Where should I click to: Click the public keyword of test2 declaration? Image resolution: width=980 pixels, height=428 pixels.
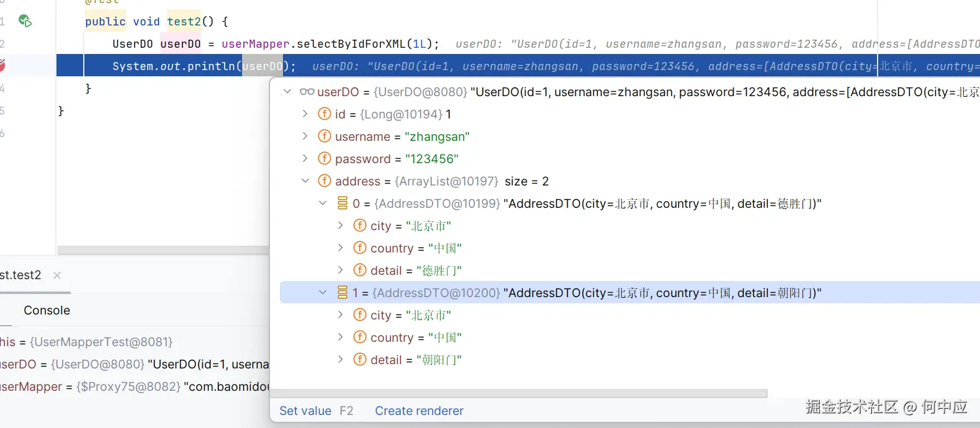[106, 22]
